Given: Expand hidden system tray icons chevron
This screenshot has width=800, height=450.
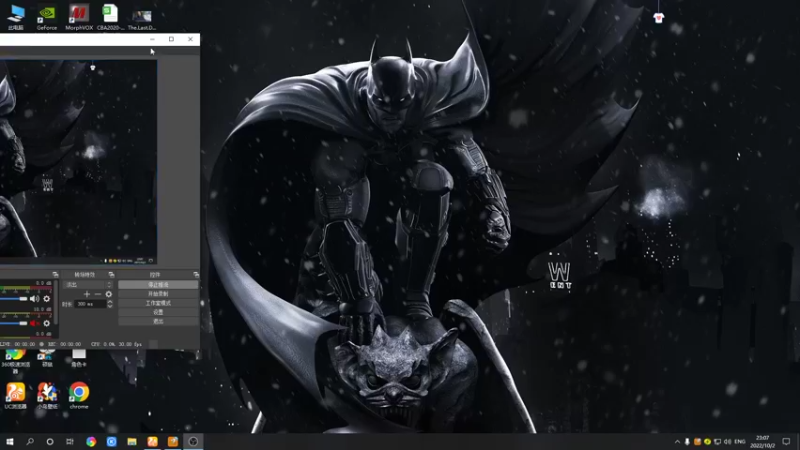Looking at the screenshot, I should (677, 442).
